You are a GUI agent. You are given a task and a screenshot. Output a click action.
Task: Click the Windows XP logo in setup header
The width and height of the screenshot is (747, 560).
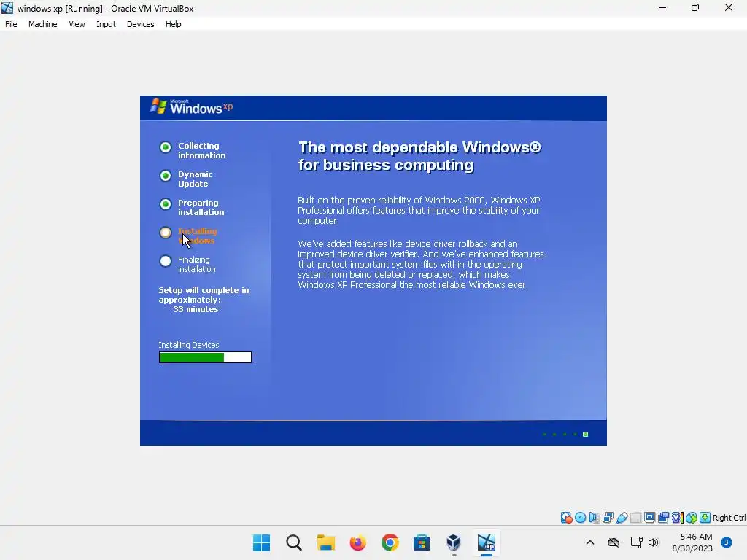tap(192, 107)
